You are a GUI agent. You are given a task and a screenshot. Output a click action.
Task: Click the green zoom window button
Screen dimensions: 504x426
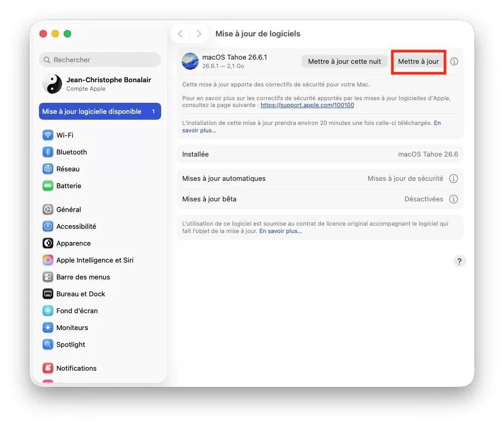click(x=67, y=34)
